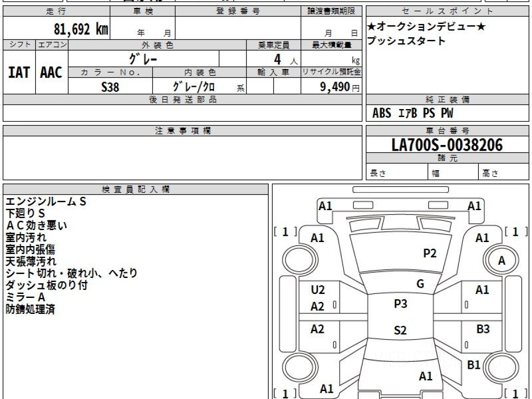The width and height of the screenshot is (532, 399).
Task: Select the note エンジンルームS
Action: point(46,202)
